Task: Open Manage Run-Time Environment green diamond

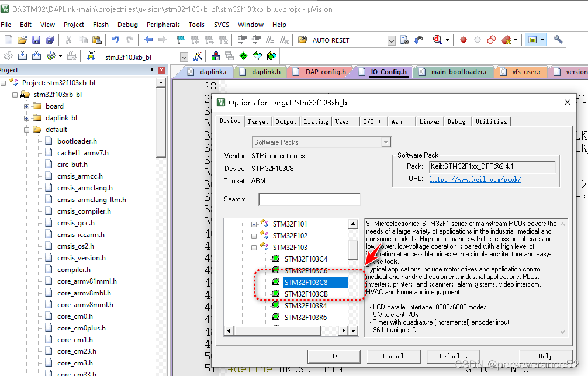Action: (x=243, y=56)
